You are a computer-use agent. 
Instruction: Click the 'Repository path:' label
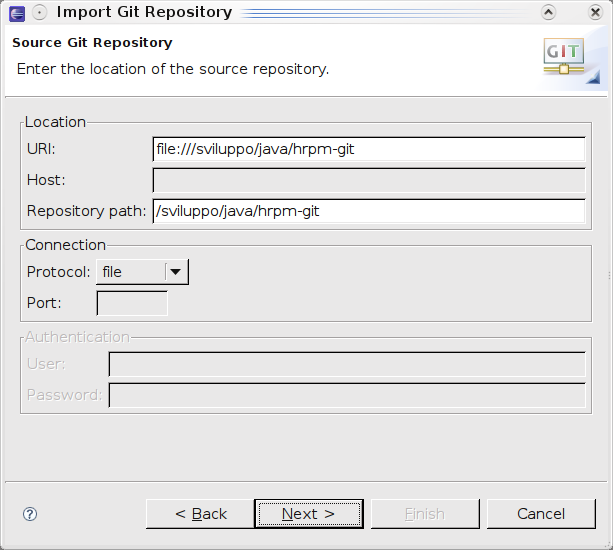click(86, 211)
